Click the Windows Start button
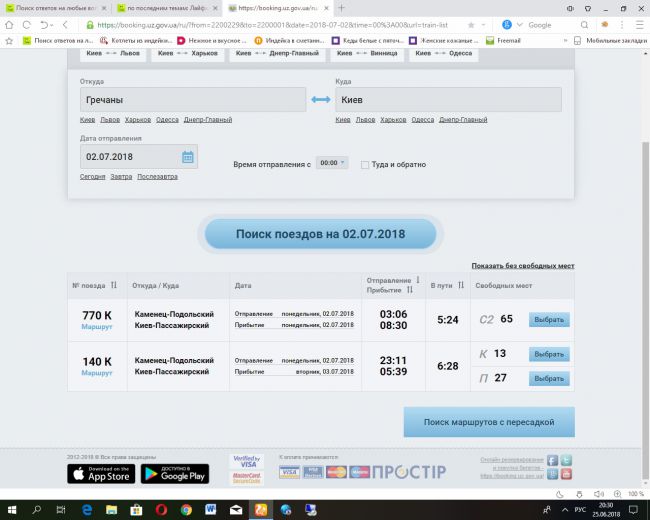Viewport: 650px width, 520px height. 11,509
